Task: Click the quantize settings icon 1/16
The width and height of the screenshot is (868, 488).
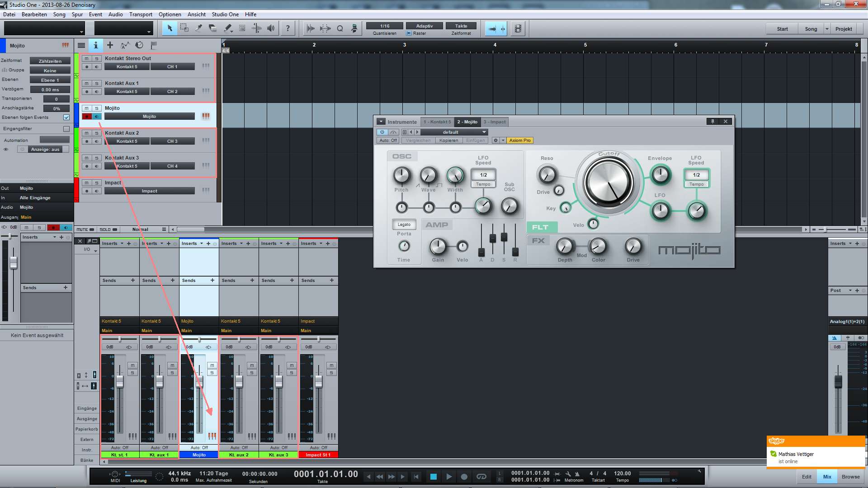Action: pyautogui.click(x=384, y=26)
